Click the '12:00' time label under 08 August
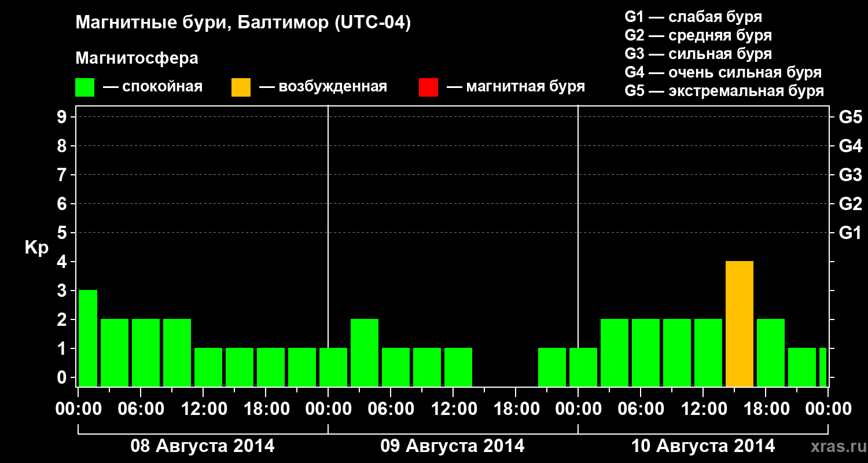This screenshot has height=463, width=868. point(203,409)
